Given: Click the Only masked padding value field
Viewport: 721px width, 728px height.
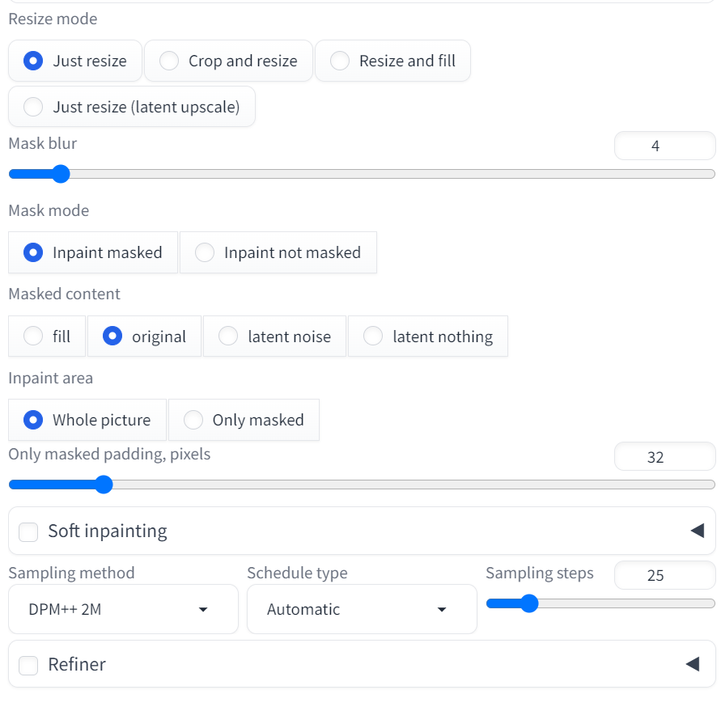Looking at the screenshot, I should (x=664, y=456).
